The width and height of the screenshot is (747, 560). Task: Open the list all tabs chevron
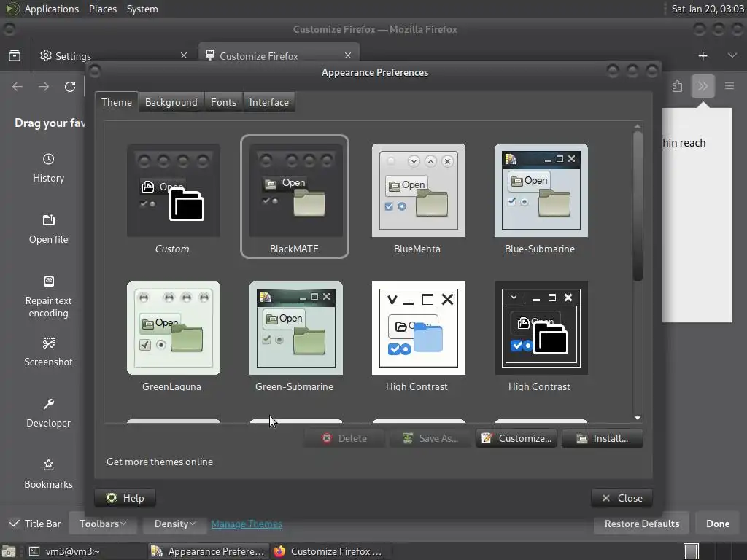(x=732, y=55)
